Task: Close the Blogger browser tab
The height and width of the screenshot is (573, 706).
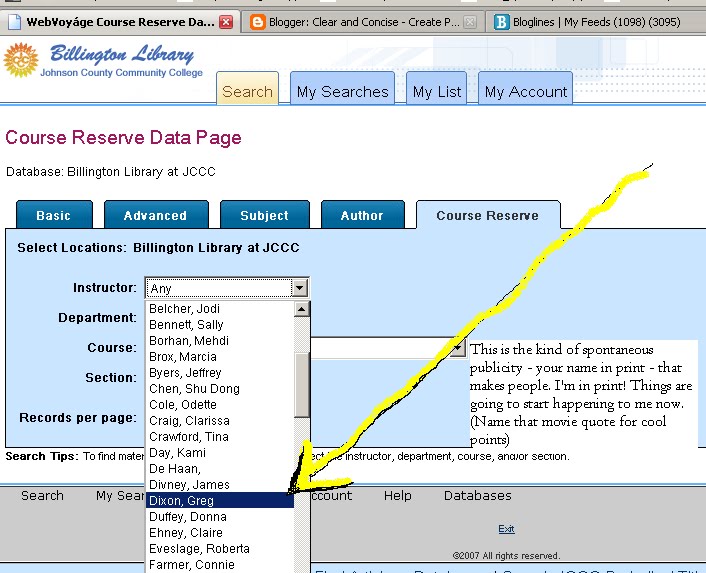Action: 470,22
